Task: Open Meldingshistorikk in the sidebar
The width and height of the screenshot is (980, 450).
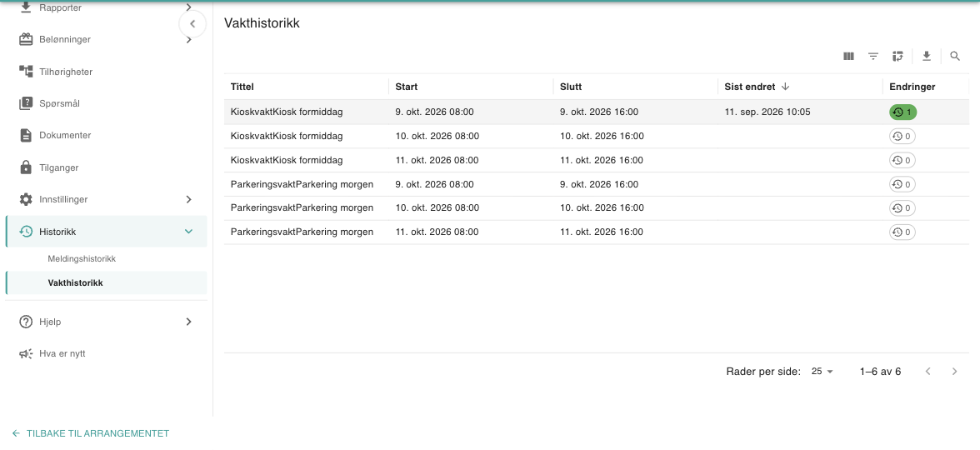Action: click(x=82, y=258)
